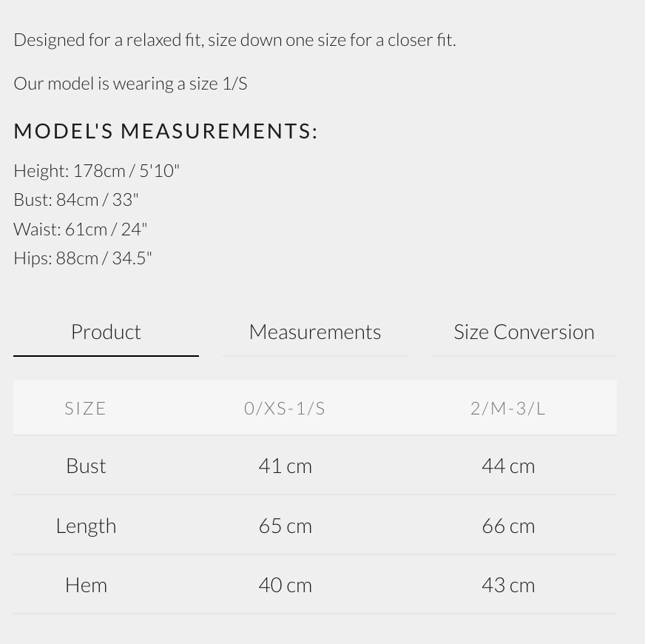Click the model's waist 61cm line
Screen dimensions: 645x644
81,229
